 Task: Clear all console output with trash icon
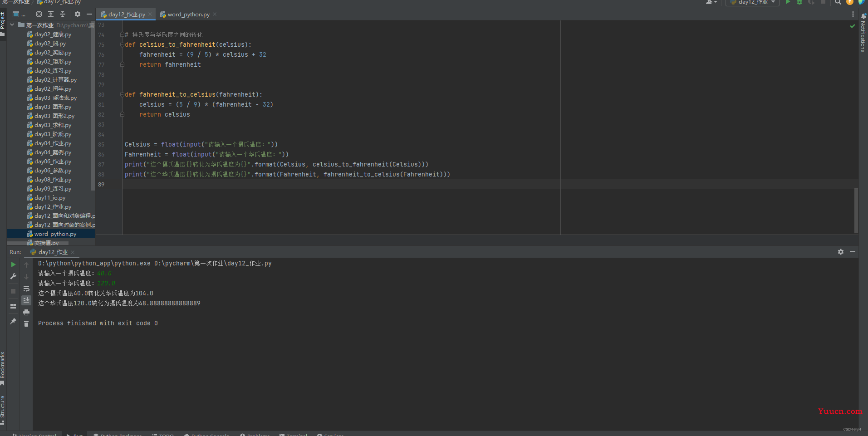point(26,323)
